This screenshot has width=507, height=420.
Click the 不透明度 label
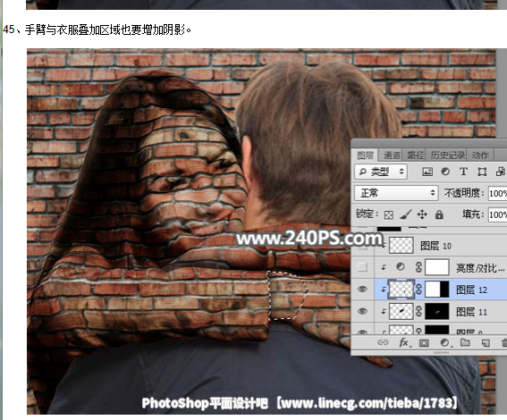click(464, 193)
